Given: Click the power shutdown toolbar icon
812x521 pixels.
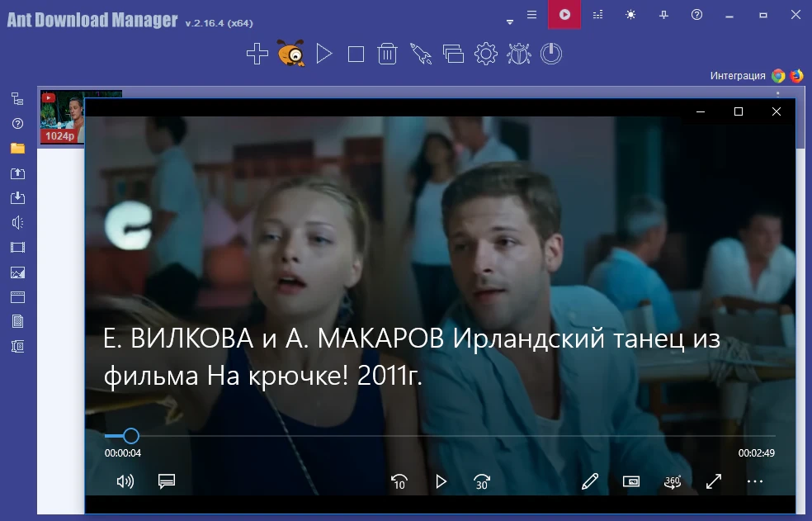Looking at the screenshot, I should (551, 54).
